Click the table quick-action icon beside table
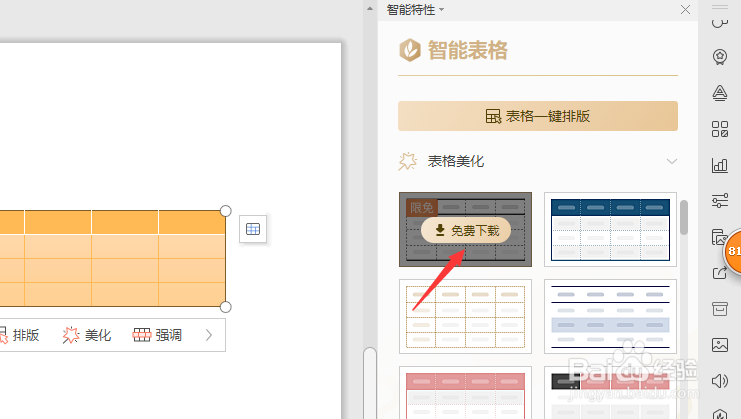 point(253,229)
